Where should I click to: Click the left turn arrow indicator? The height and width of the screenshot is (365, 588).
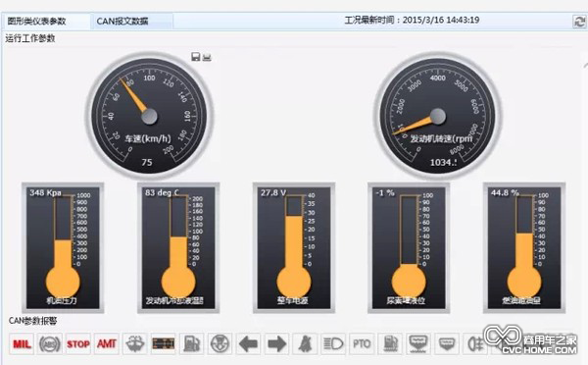(x=248, y=343)
